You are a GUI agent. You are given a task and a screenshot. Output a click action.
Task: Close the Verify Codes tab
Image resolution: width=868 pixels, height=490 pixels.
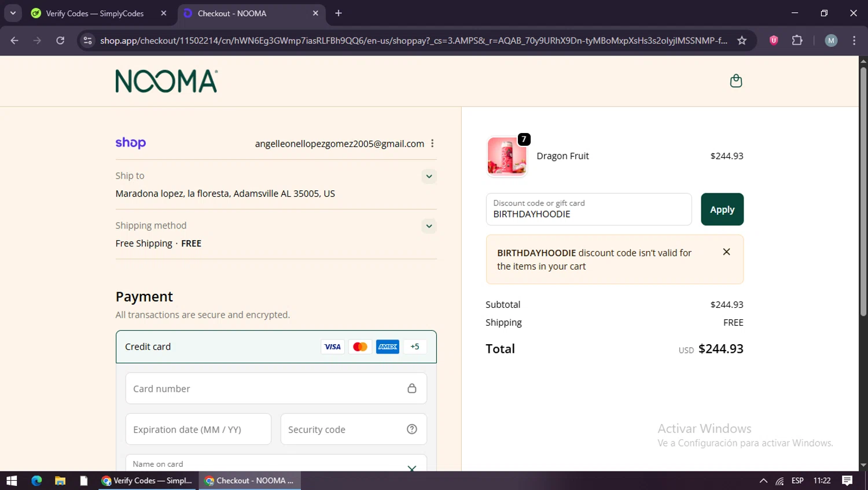(x=164, y=13)
